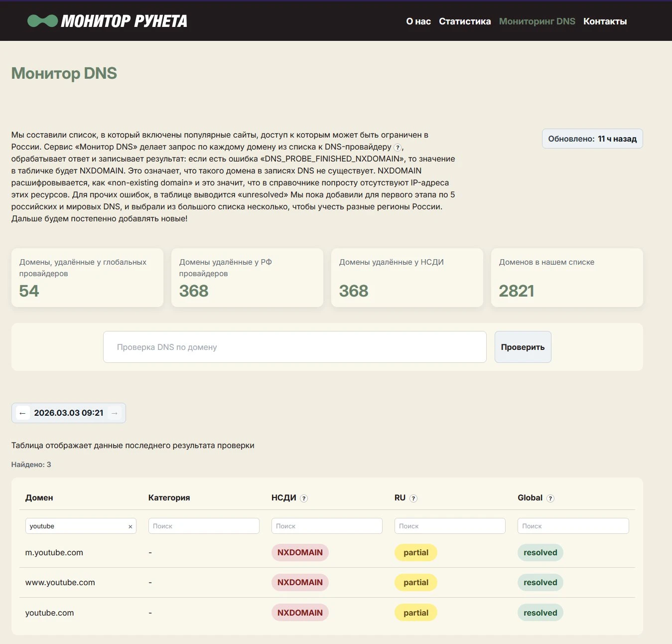
Task: Click NXDOMAIN badge in youtube.com row
Action: pyautogui.click(x=300, y=613)
